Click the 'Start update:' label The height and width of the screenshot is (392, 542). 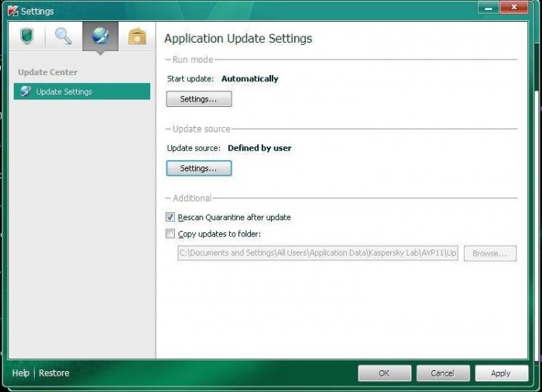pos(190,79)
